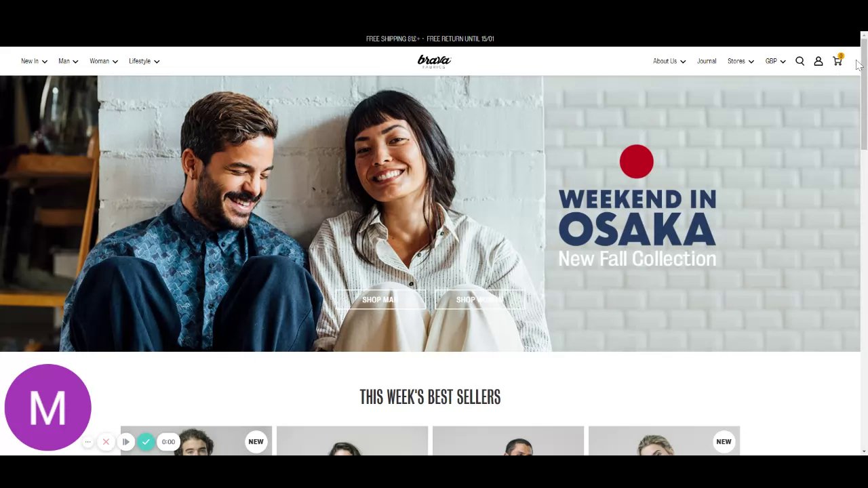Cancel the recording with the red X

click(x=106, y=442)
